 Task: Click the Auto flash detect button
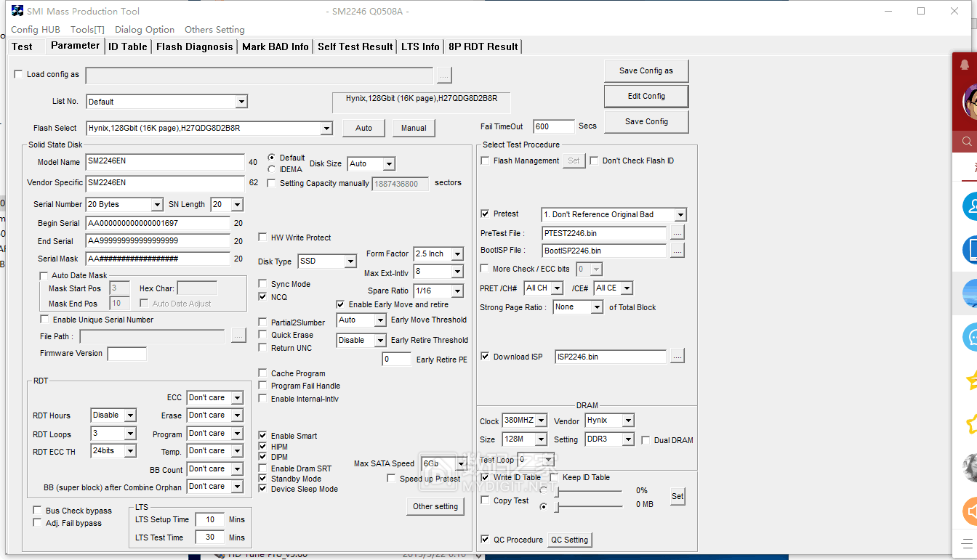point(364,128)
